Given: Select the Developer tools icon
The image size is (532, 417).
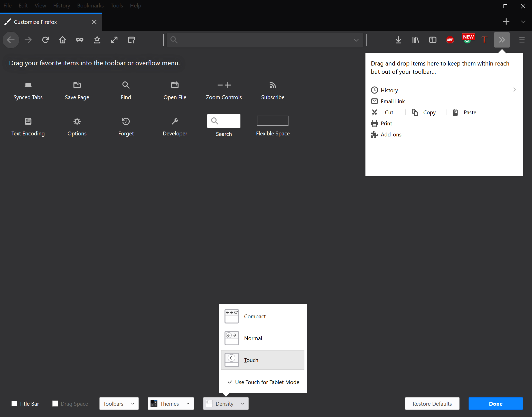Looking at the screenshot, I should coord(175,122).
